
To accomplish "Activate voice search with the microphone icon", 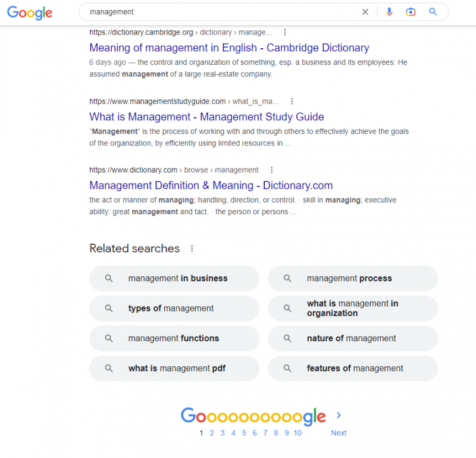I will click(389, 11).
